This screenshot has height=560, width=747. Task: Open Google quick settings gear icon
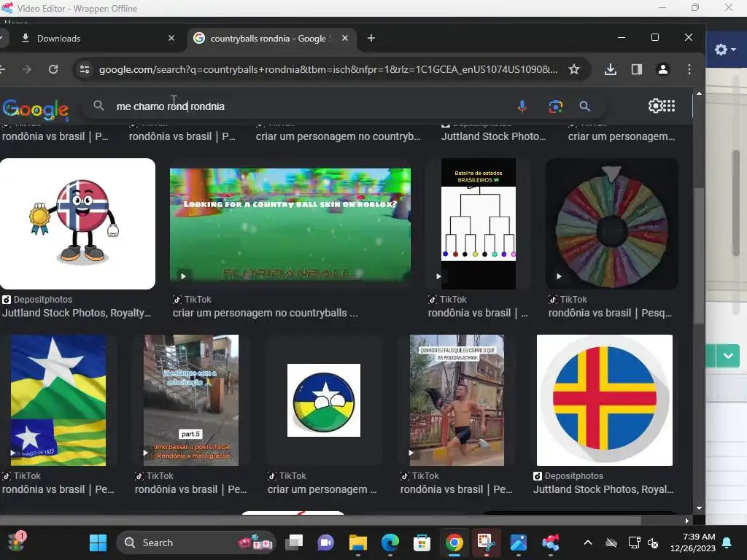655,106
